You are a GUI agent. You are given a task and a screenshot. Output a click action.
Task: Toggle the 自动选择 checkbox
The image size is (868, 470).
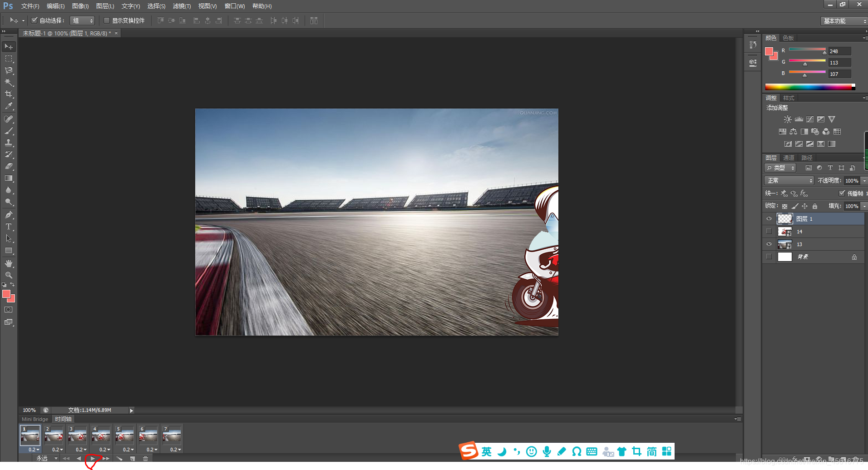(x=34, y=20)
